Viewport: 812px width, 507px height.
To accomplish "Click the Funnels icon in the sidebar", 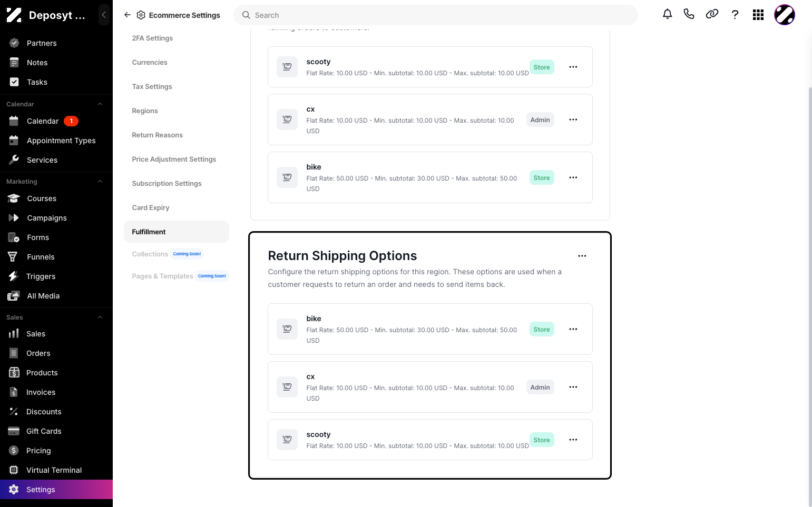I will tap(13, 257).
